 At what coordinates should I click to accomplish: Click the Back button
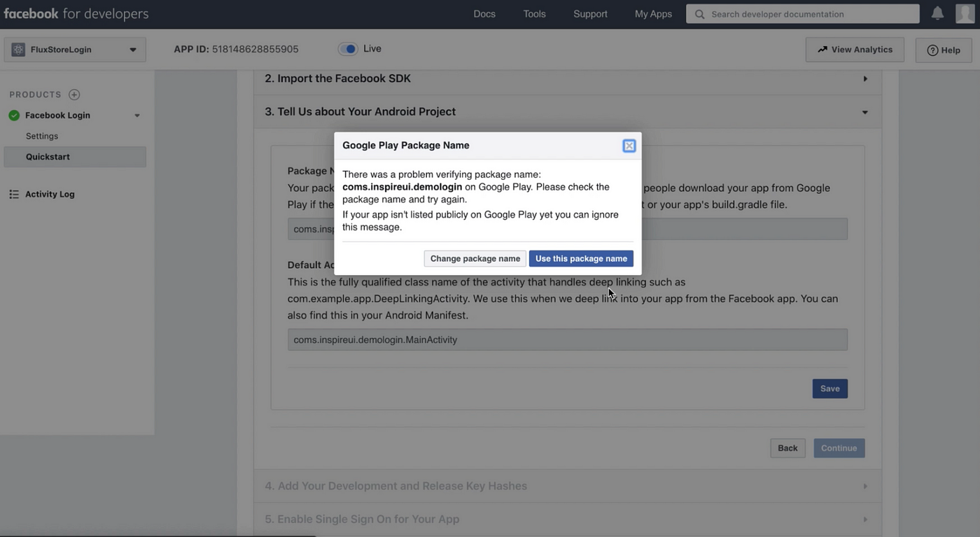(x=787, y=448)
